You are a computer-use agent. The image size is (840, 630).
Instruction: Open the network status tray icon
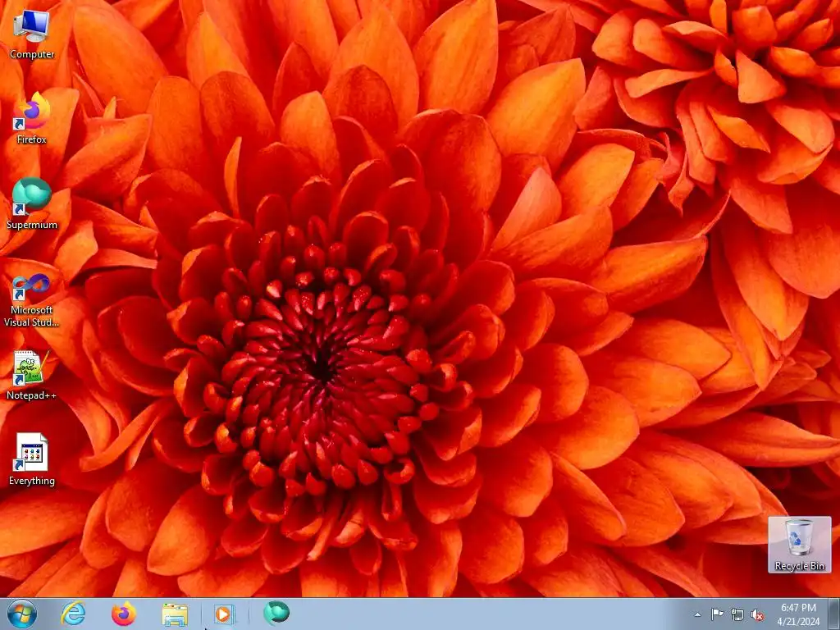pos(737,615)
